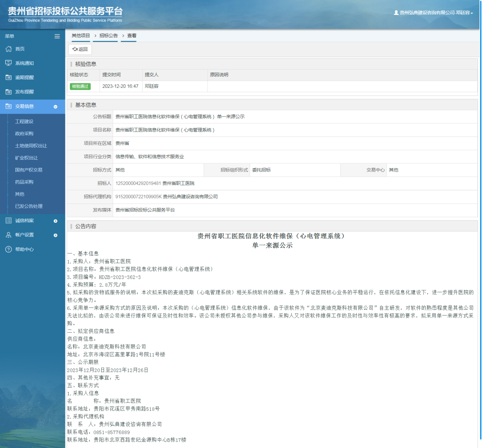Open 工程建设 in the sidebar
Image resolution: width=482 pixels, height=448 pixels.
point(24,122)
